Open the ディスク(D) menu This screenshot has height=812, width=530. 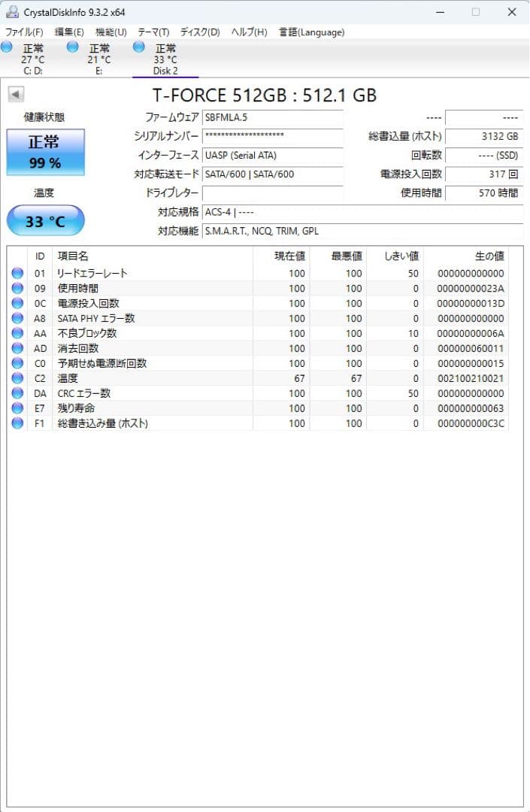tap(200, 32)
